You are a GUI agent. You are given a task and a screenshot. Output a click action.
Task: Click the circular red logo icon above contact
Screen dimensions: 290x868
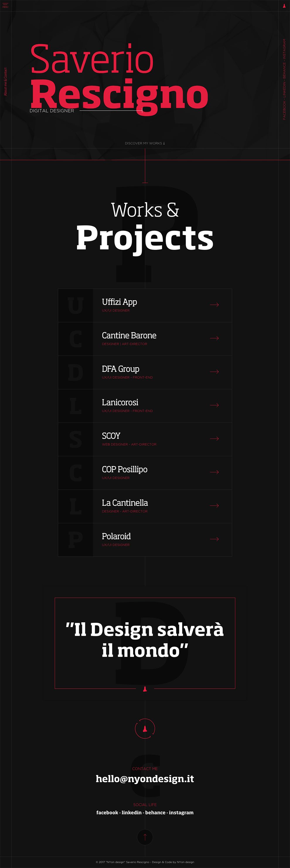point(145,729)
